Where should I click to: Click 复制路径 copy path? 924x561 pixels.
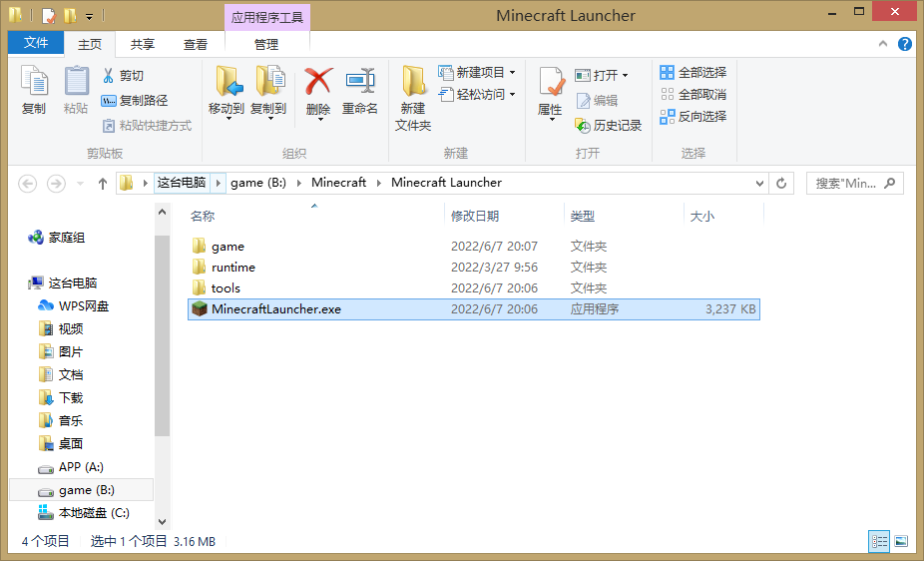coord(135,101)
